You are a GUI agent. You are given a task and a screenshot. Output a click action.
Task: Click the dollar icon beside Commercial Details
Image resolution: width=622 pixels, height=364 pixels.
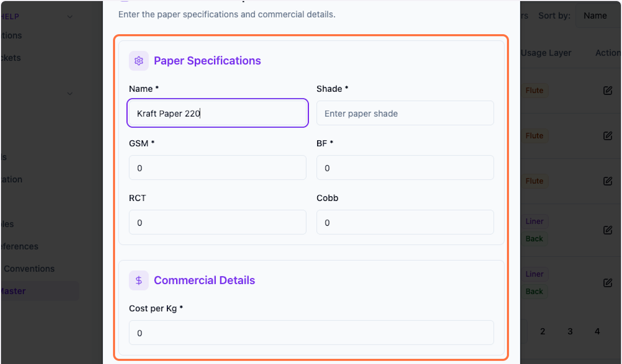[x=138, y=280]
